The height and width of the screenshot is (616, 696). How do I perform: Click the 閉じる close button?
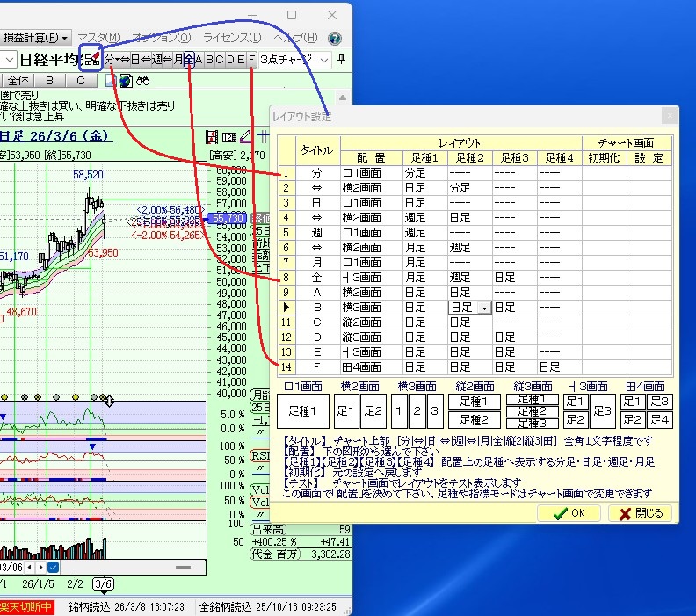tap(641, 513)
